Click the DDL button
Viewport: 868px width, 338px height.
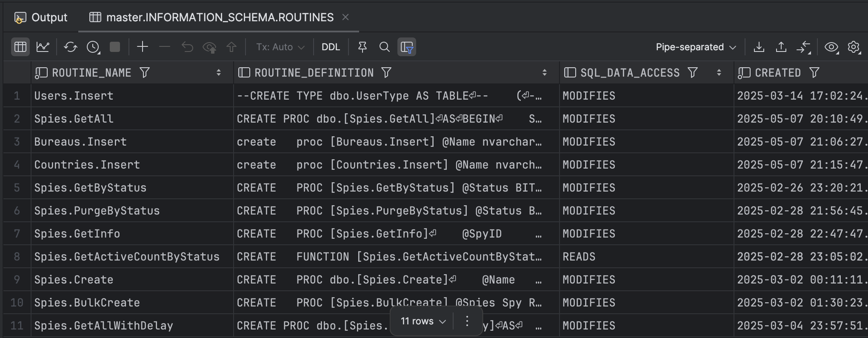(x=331, y=47)
